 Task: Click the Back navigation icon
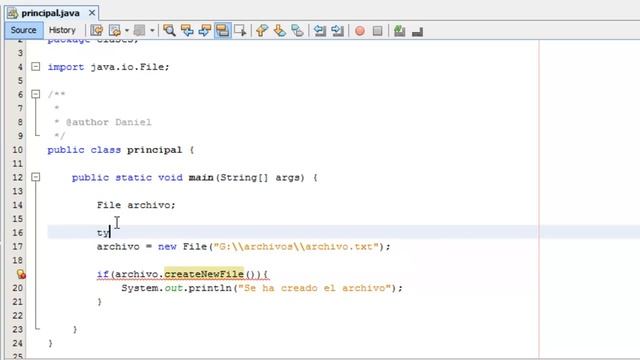115,31
